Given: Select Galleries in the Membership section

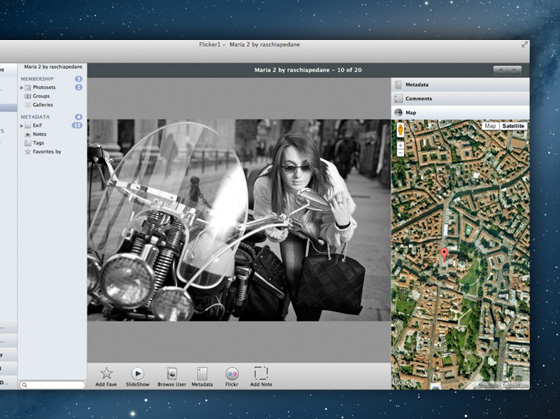Looking at the screenshot, I should 43,105.
